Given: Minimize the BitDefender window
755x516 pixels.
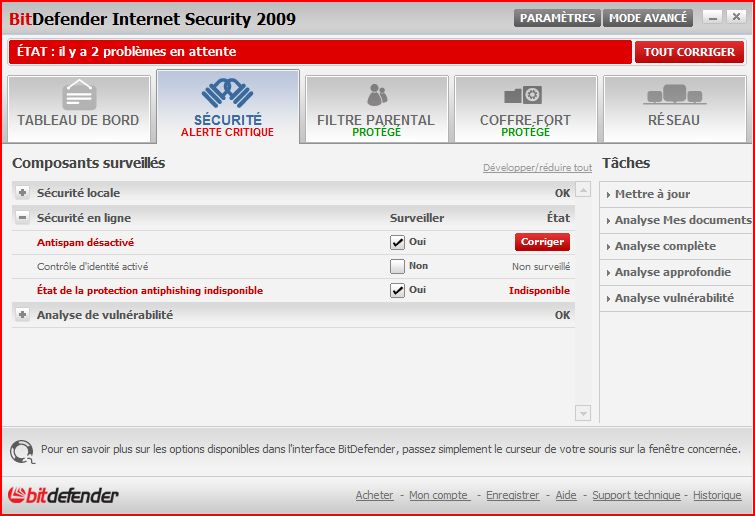Looking at the screenshot, I should click(712, 18).
